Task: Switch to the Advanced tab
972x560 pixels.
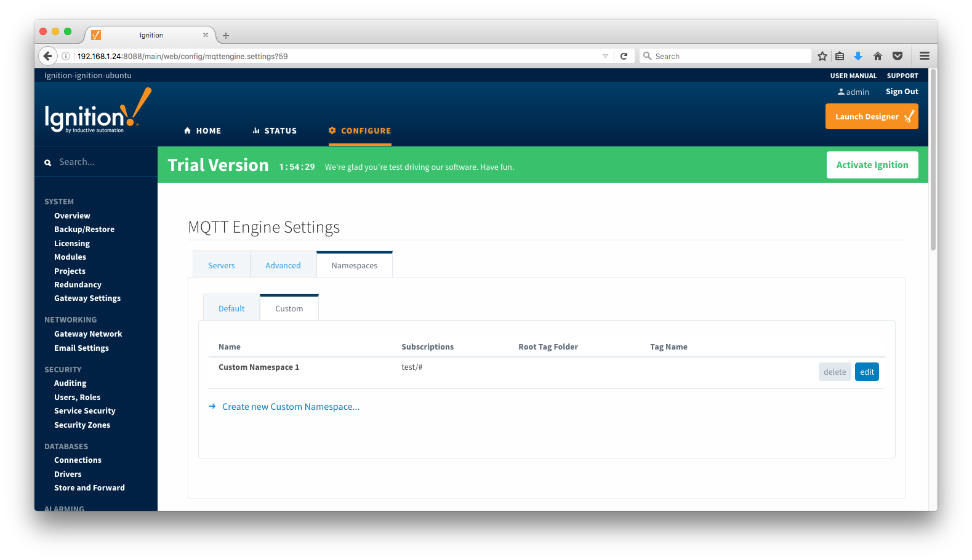Action: point(283,265)
